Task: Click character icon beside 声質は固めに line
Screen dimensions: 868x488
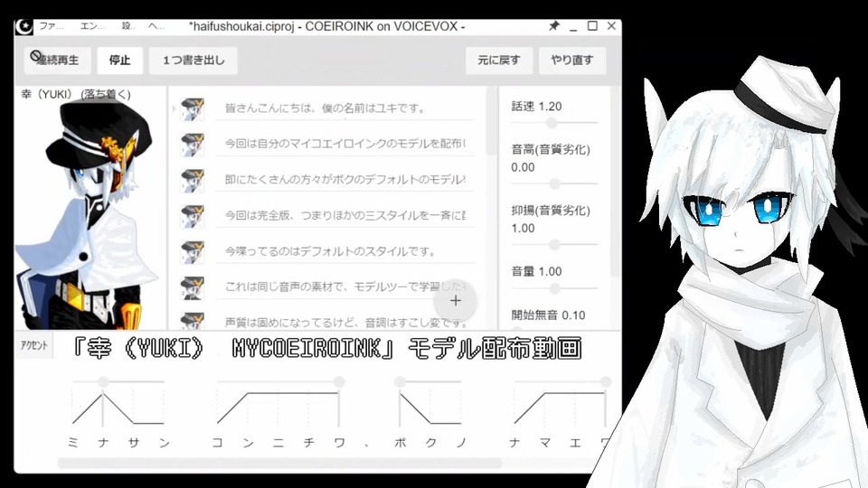Action: 193,321
